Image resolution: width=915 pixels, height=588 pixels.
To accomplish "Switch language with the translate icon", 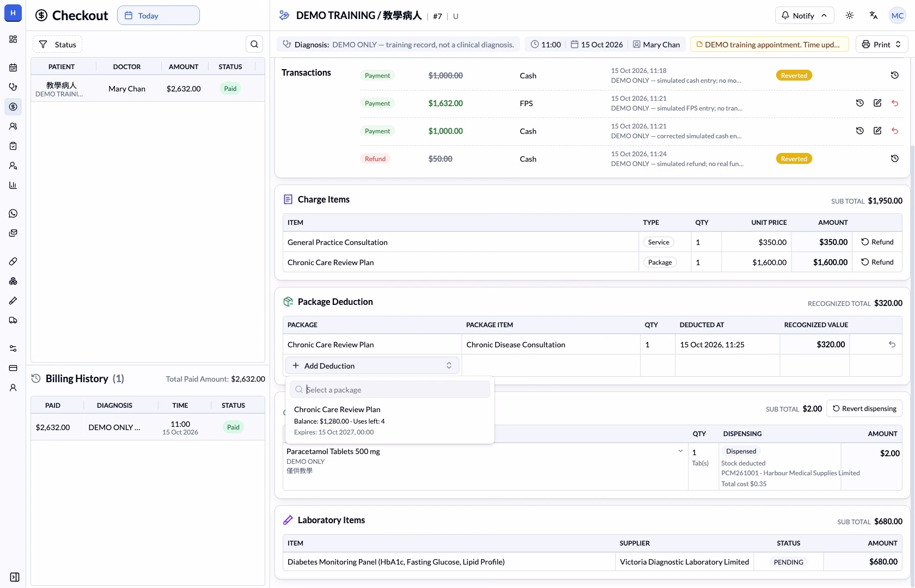I will (874, 15).
